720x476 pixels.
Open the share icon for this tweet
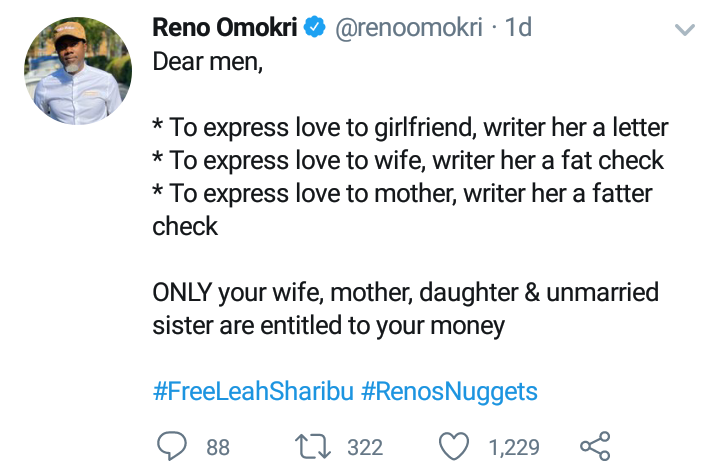[x=594, y=446]
